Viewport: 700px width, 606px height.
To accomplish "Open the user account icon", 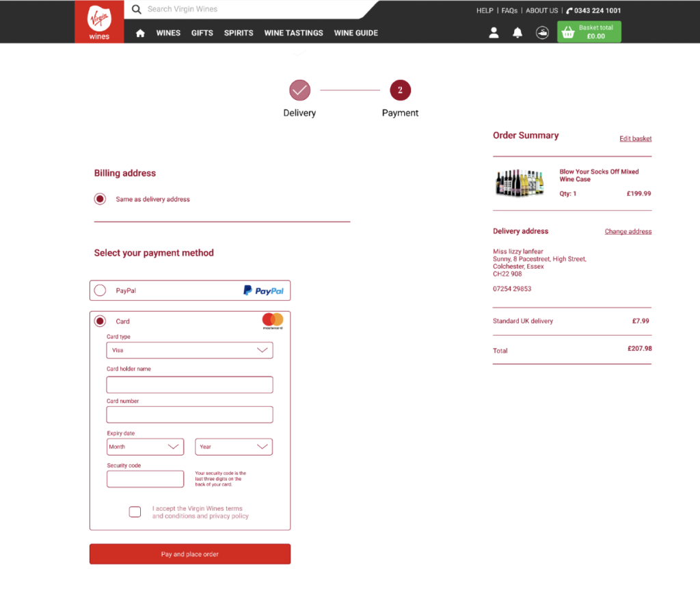I will click(494, 33).
